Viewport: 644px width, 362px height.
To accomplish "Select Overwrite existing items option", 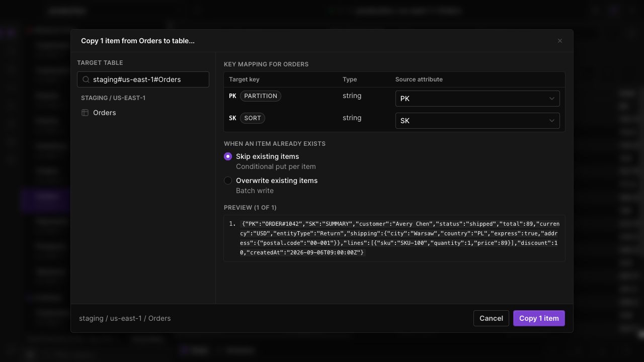I will coord(228,180).
